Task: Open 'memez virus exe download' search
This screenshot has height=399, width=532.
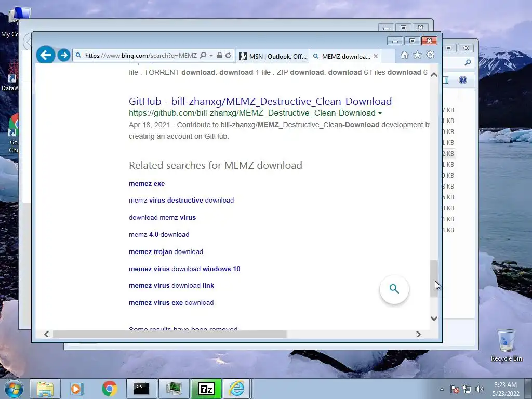Action: pos(171,303)
